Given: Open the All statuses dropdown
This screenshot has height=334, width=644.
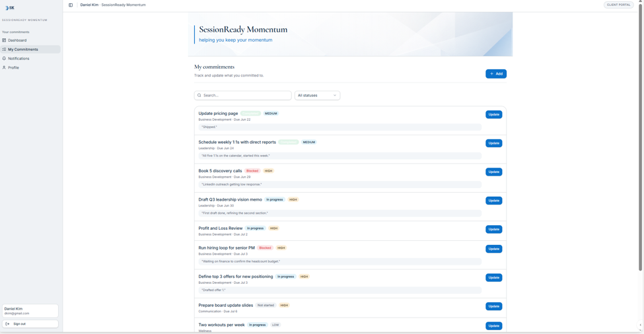Looking at the screenshot, I should [x=317, y=95].
